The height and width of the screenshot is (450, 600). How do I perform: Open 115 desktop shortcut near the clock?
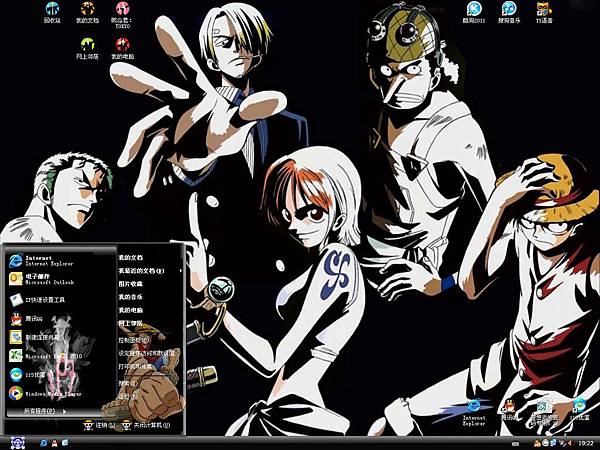click(x=580, y=409)
